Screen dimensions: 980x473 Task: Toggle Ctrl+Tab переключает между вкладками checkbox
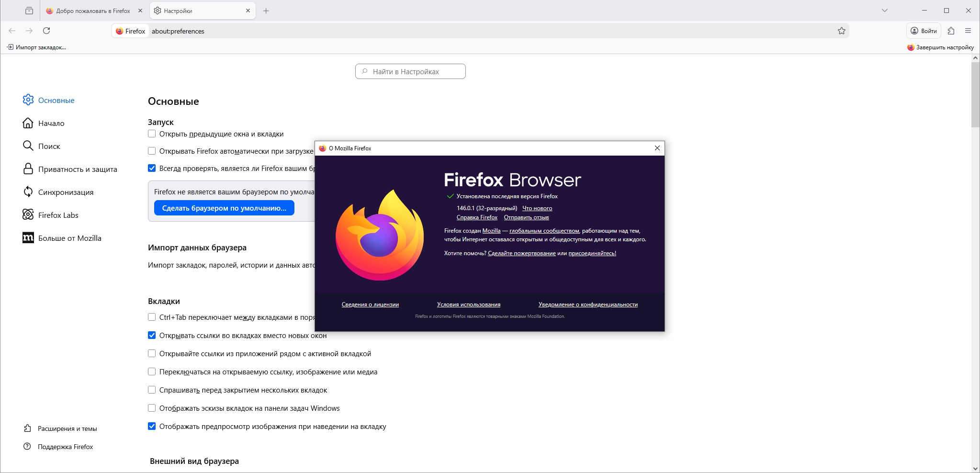152,317
